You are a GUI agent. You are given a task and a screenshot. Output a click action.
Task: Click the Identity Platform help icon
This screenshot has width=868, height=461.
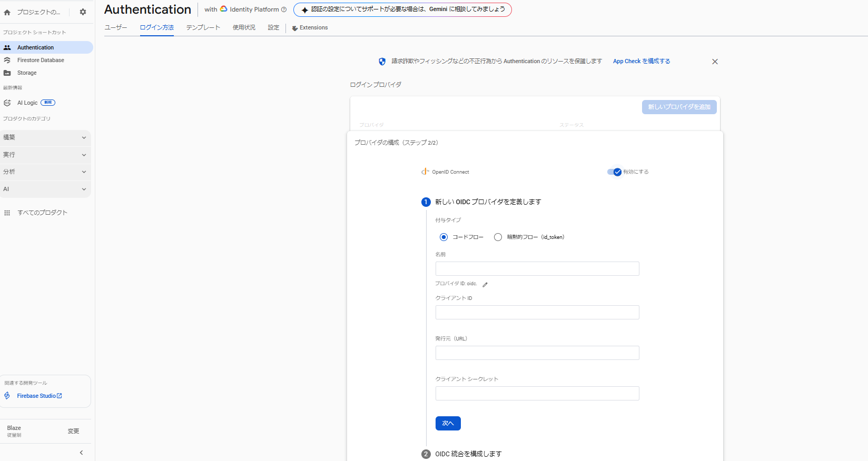(x=284, y=9)
